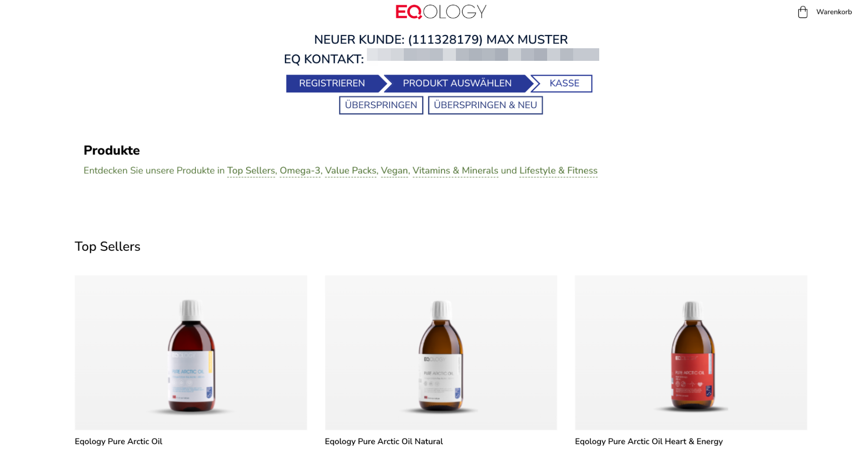Open the Top Sellers category link
This screenshot has height=452, width=868.
point(251,171)
